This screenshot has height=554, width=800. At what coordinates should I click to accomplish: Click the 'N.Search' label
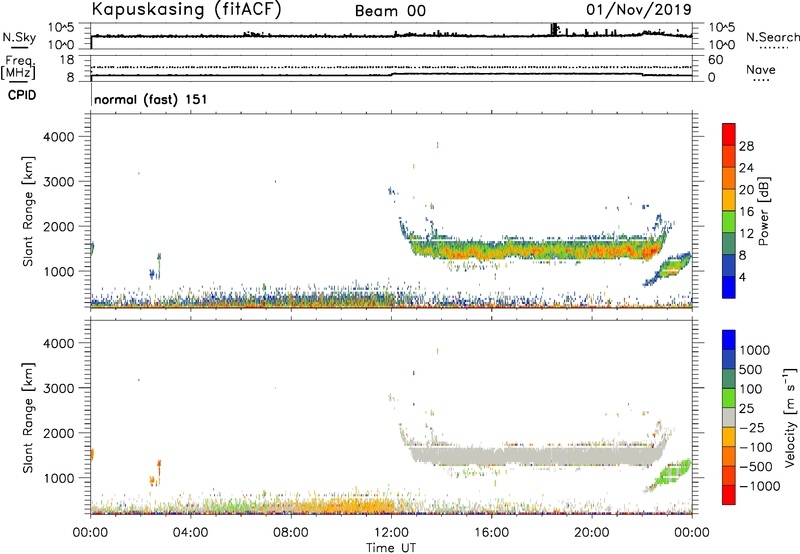pos(772,37)
